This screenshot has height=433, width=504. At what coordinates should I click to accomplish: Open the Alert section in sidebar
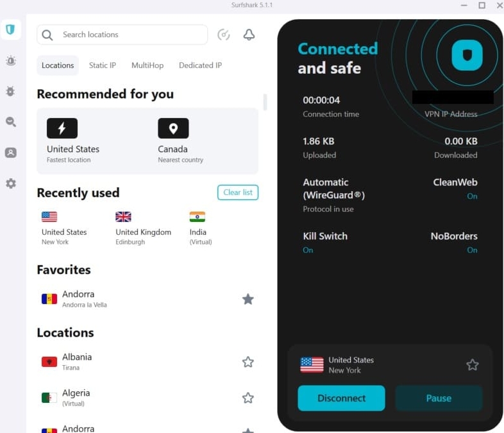pos(10,61)
